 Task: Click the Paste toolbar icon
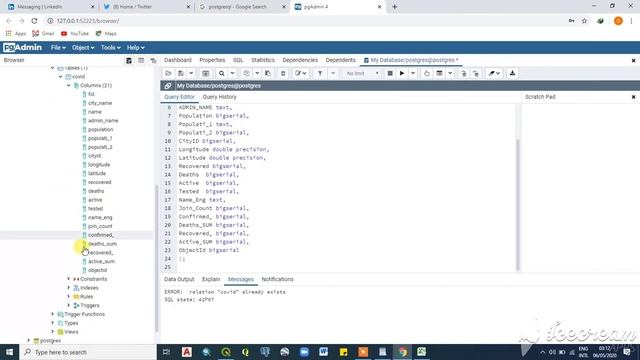(268, 73)
